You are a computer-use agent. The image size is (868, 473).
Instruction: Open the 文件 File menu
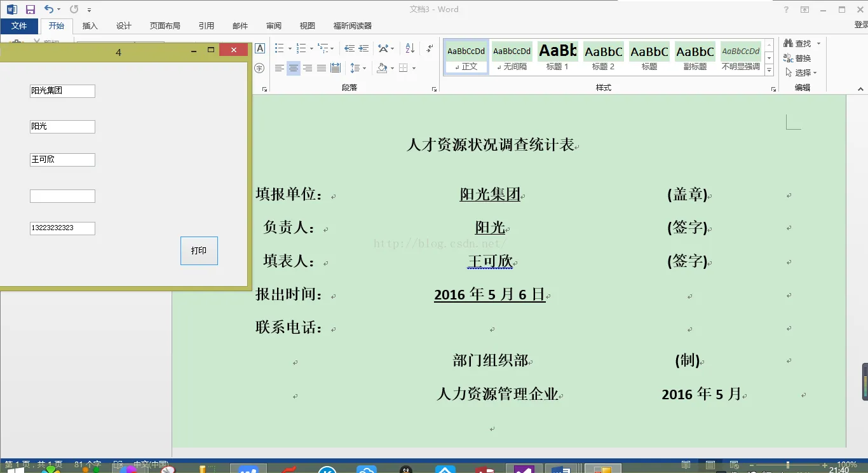click(19, 25)
